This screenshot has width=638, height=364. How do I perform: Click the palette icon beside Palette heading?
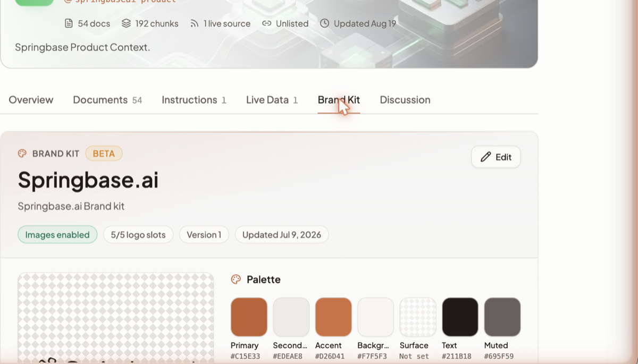(x=236, y=280)
